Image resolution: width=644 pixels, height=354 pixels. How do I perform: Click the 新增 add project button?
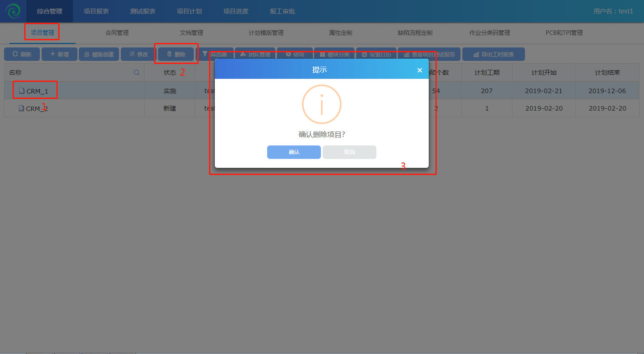click(x=60, y=54)
